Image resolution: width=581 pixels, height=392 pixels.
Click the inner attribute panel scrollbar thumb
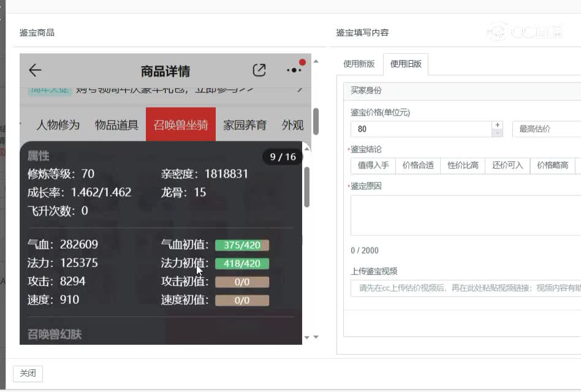point(307,187)
